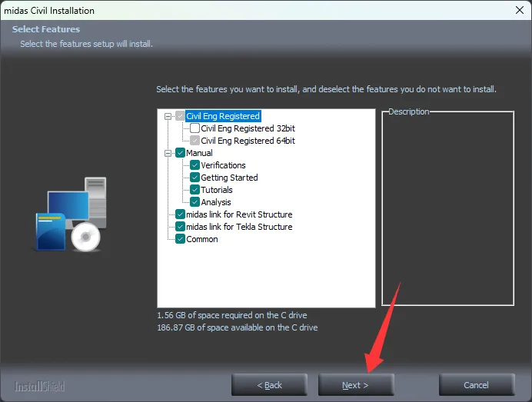Uncheck the Manual feature checkbox

pos(180,153)
